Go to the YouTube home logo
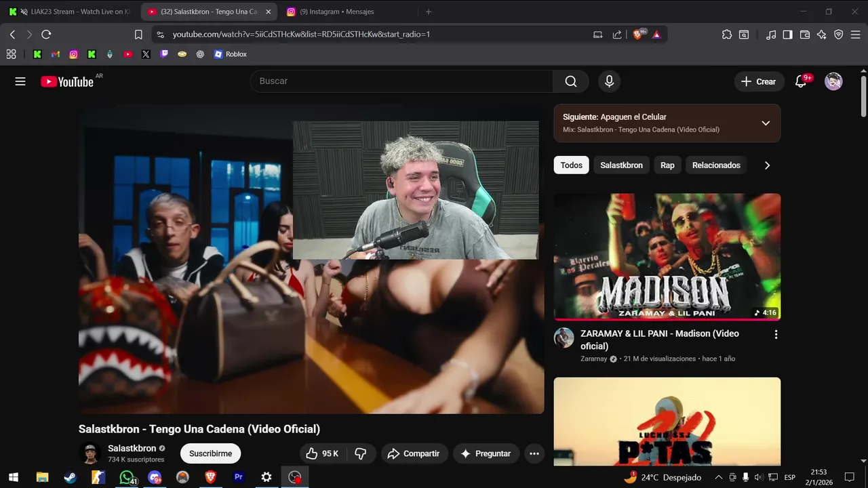The height and width of the screenshot is (488, 868). 67,81
